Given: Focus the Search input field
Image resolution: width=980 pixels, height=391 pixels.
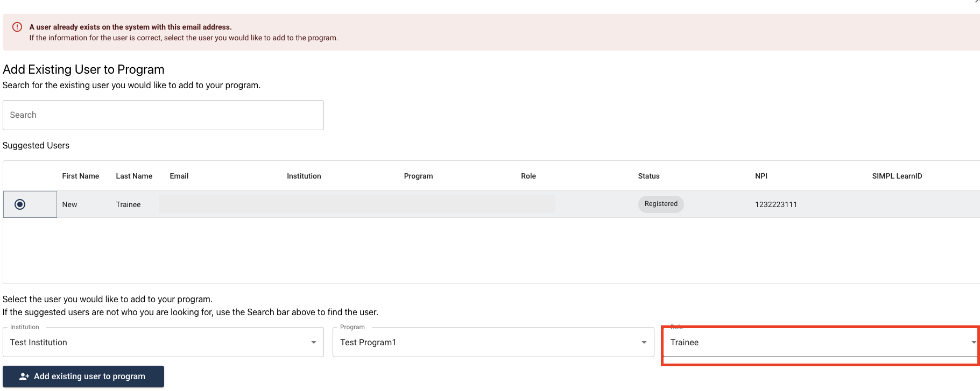Looking at the screenshot, I should 163,115.
